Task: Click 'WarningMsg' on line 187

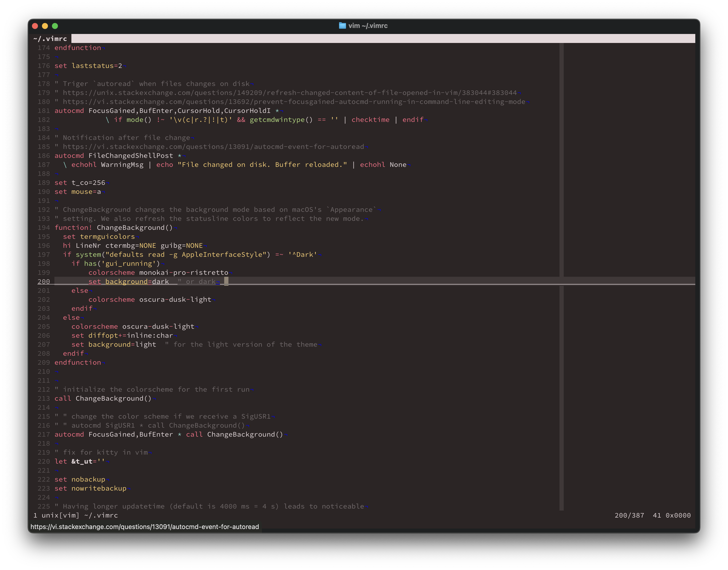Action: click(x=122, y=165)
